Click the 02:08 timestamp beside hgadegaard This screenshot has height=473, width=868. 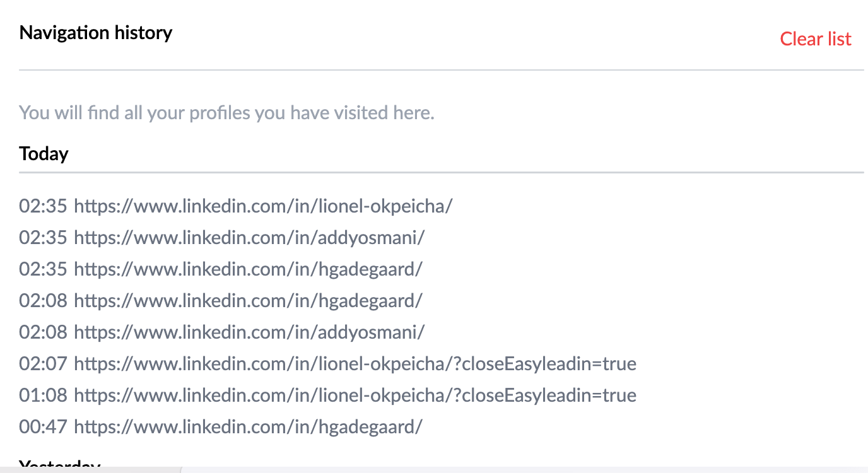(x=44, y=300)
